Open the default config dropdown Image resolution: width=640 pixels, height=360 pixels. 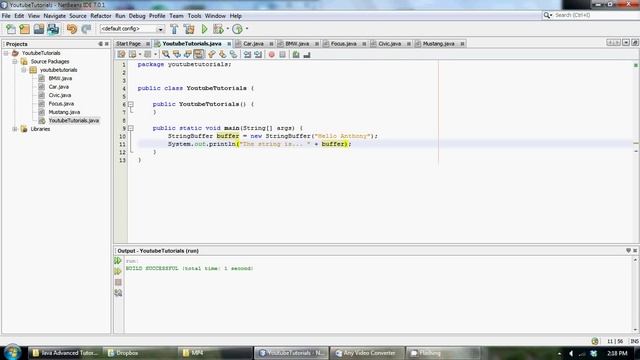click(160, 29)
